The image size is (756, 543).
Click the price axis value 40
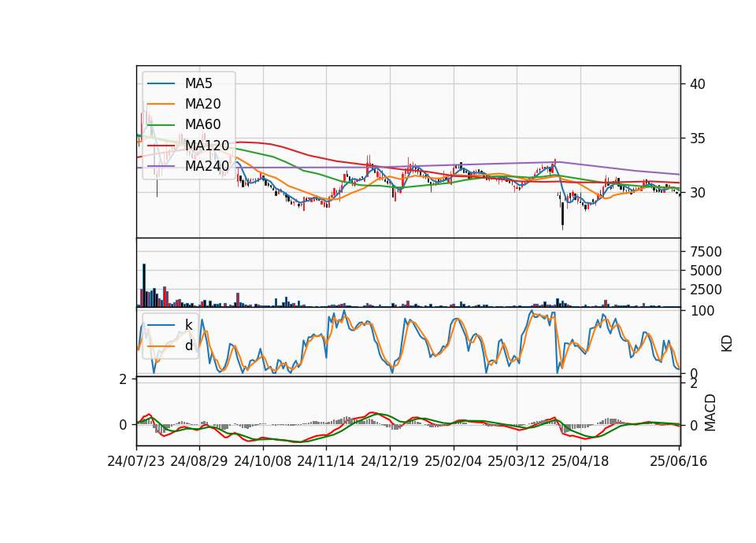[697, 84]
